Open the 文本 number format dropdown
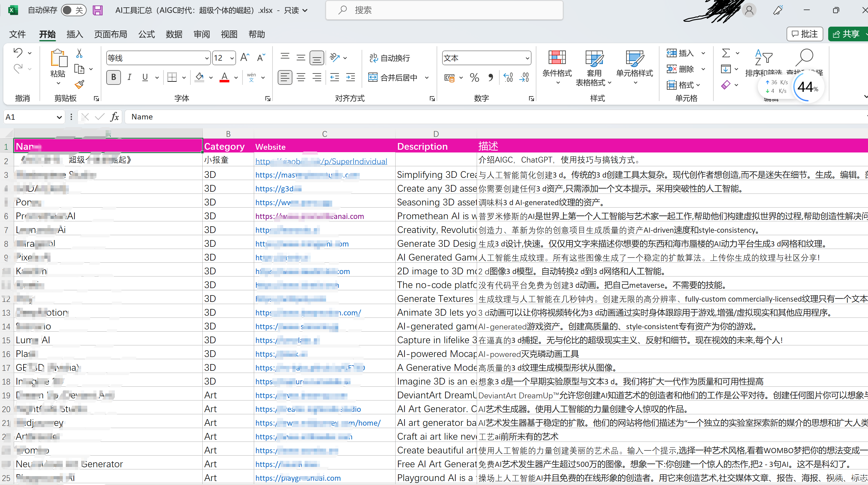The image size is (868, 485). pos(527,58)
